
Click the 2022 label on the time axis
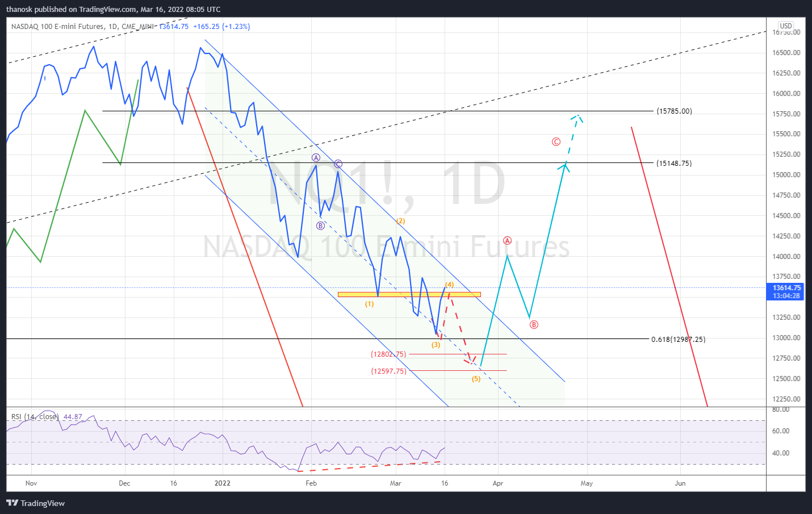coord(223,483)
